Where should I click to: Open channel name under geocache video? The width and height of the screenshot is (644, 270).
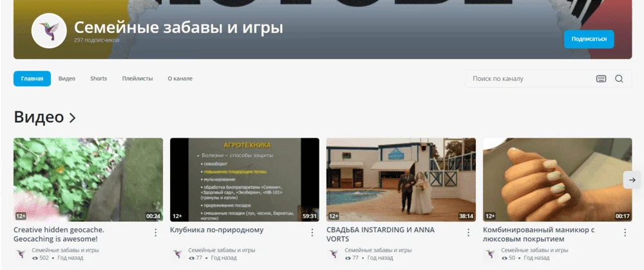click(65, 250)
